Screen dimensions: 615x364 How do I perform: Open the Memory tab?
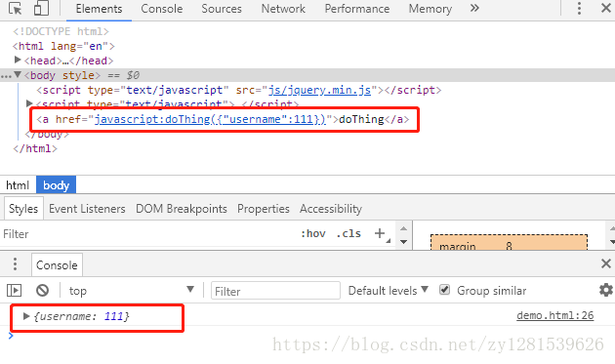click(430, 9)
